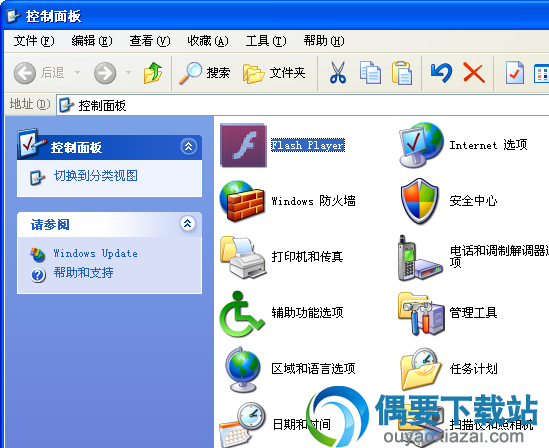Open the 管理工具 tools folder icon
This screenshot has height=448, width=549.
pos(421,314)
